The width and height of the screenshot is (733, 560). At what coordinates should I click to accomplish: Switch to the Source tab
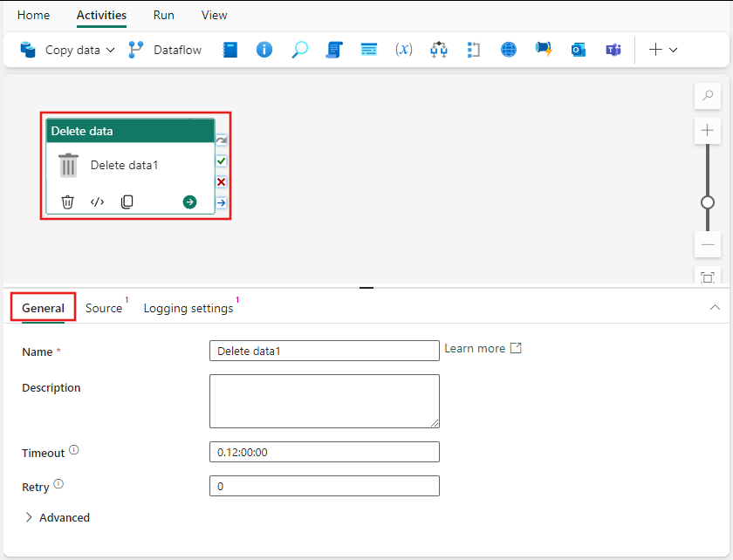[x=105, y=308]
